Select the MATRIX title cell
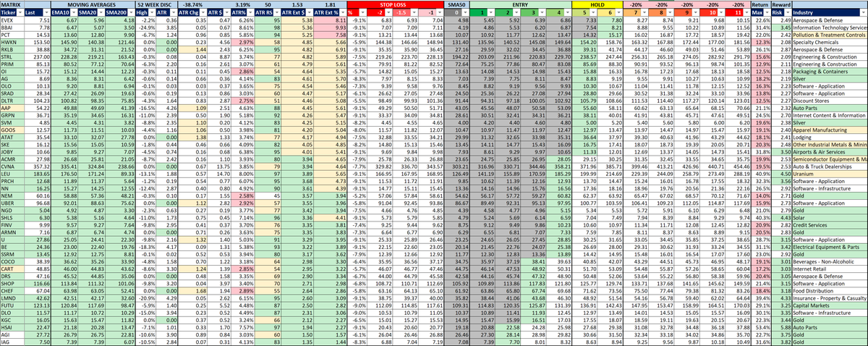 pyautogui.click(x=12, y=4)
